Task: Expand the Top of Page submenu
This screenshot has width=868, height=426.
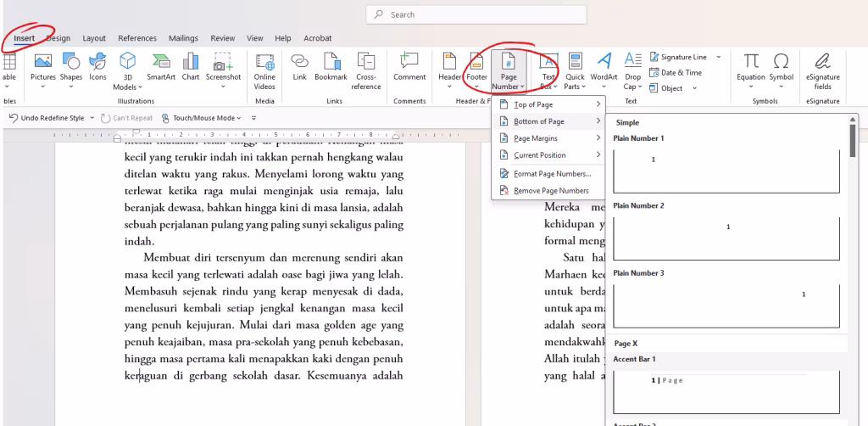Action: coord(548,104)
